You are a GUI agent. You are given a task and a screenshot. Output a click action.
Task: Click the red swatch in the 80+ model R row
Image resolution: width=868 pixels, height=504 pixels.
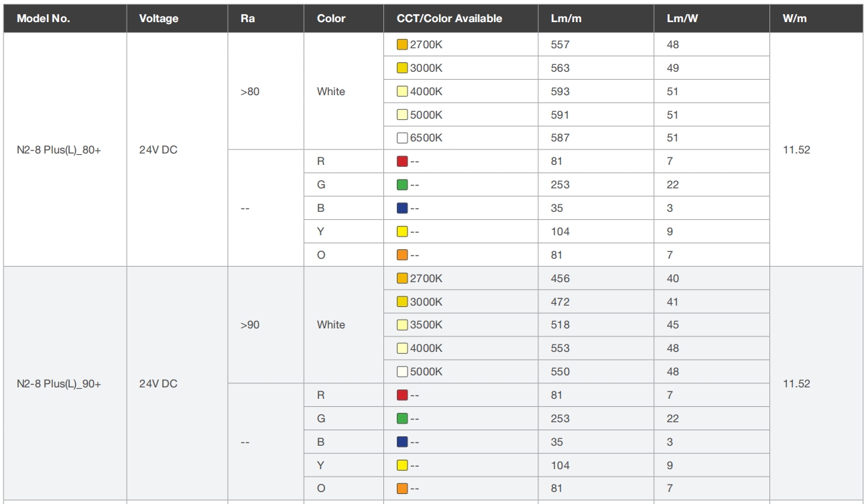pos(402,162)
